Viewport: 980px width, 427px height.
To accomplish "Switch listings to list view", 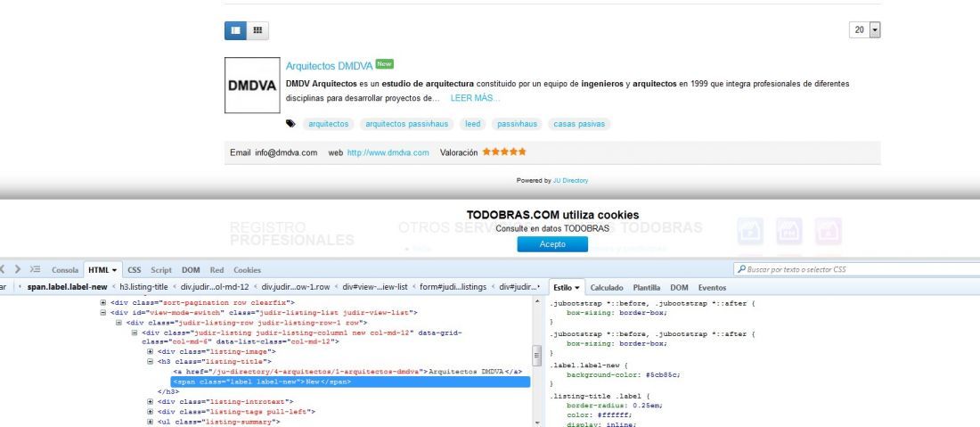I will 235,30.
